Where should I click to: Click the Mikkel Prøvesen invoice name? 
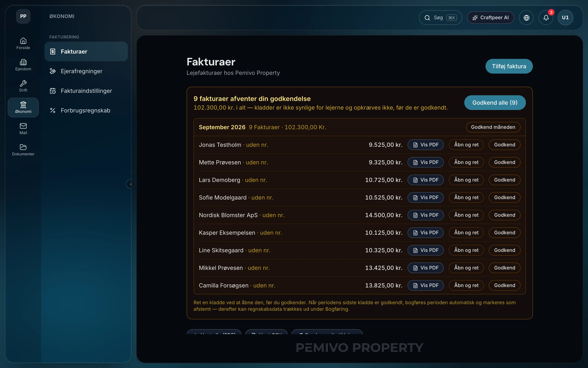pyautogui.click(x=221, y=268)
